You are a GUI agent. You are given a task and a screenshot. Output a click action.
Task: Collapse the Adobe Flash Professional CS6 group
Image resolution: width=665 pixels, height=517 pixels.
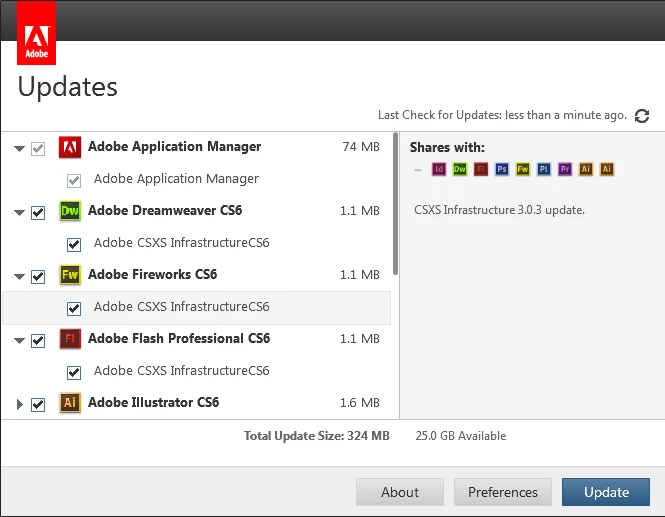tap(20, 341)
